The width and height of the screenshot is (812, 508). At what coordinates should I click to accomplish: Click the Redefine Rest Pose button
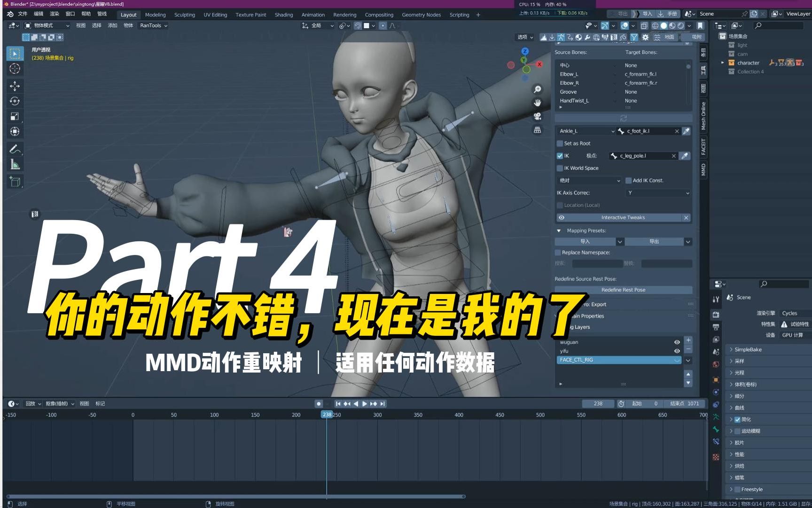(x=623, y=290)
